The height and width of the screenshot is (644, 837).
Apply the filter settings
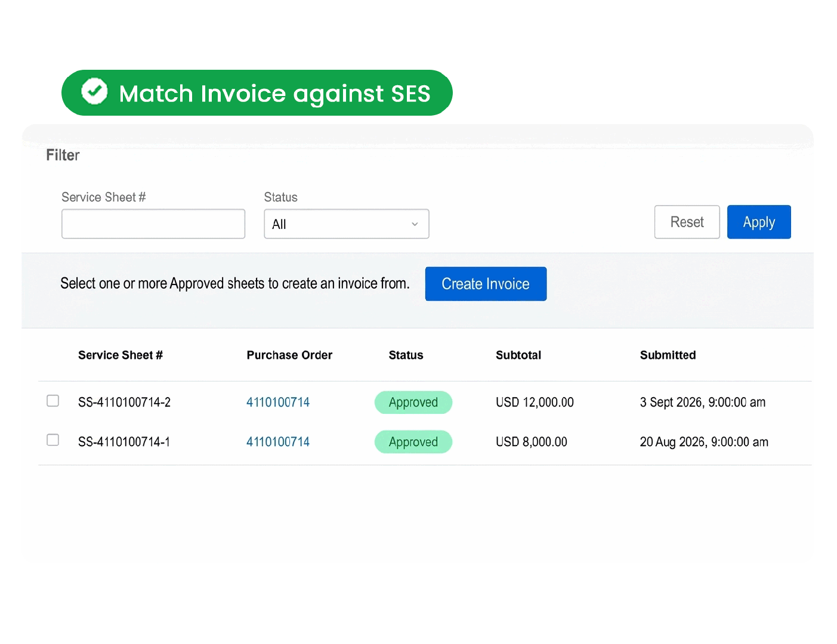[759, 222]
